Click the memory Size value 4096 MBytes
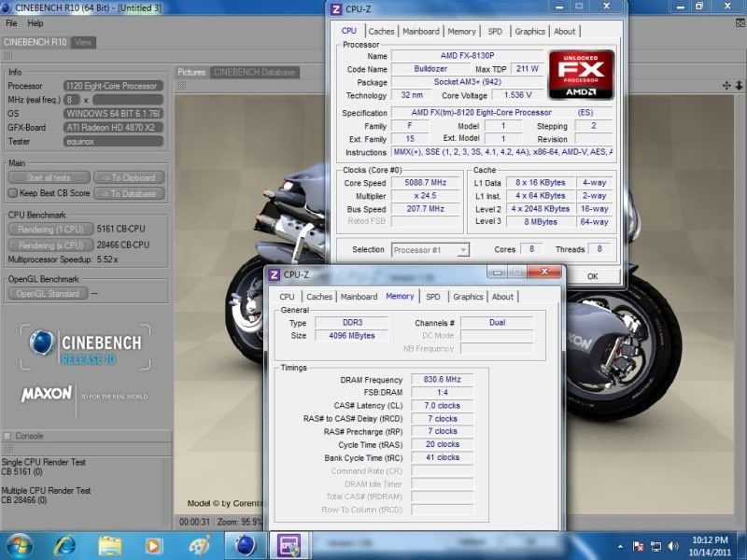This screenshot has height=560, width=747. (x=352, y=336)
